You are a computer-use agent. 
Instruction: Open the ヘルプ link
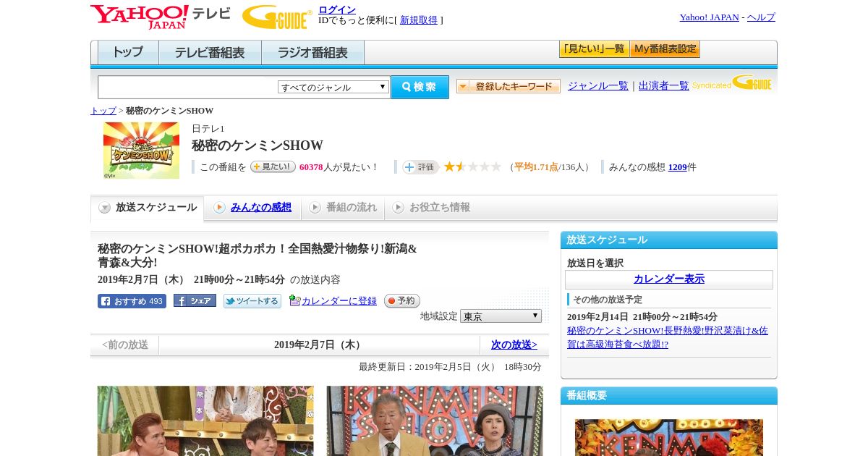[761, 17]
